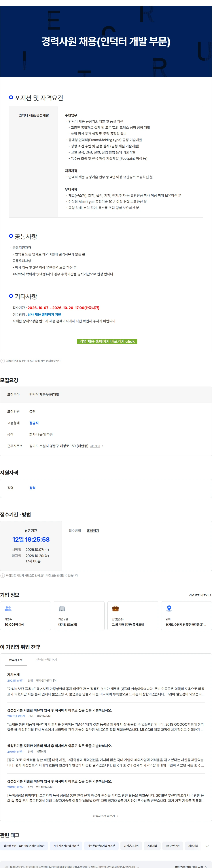
Task: Click the 지원자격 heading in the position table
Action: pyautogui.click(x=71, y=171)
